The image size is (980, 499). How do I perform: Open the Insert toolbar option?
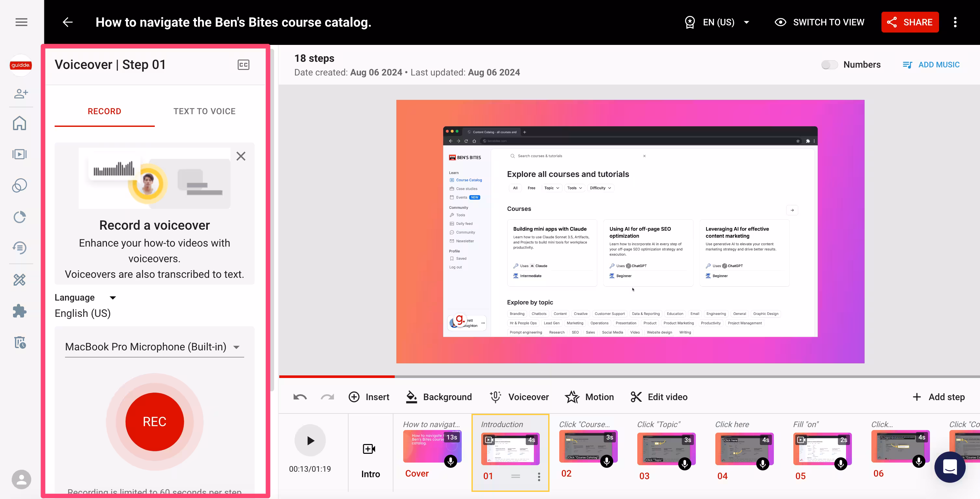coord(369,397)
